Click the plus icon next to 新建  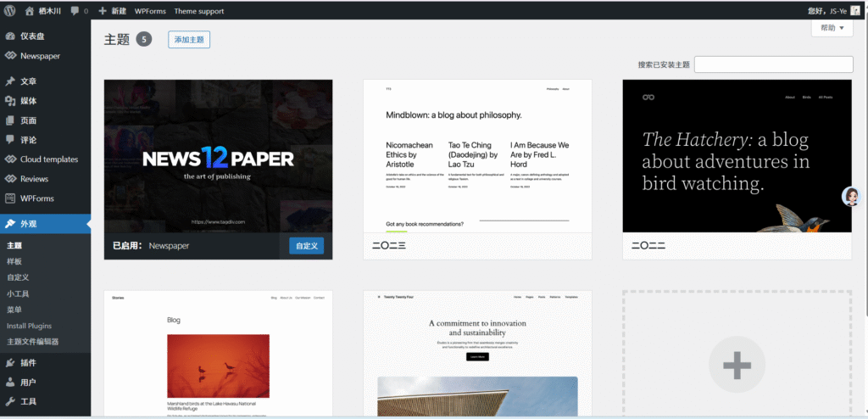point(103,10)
